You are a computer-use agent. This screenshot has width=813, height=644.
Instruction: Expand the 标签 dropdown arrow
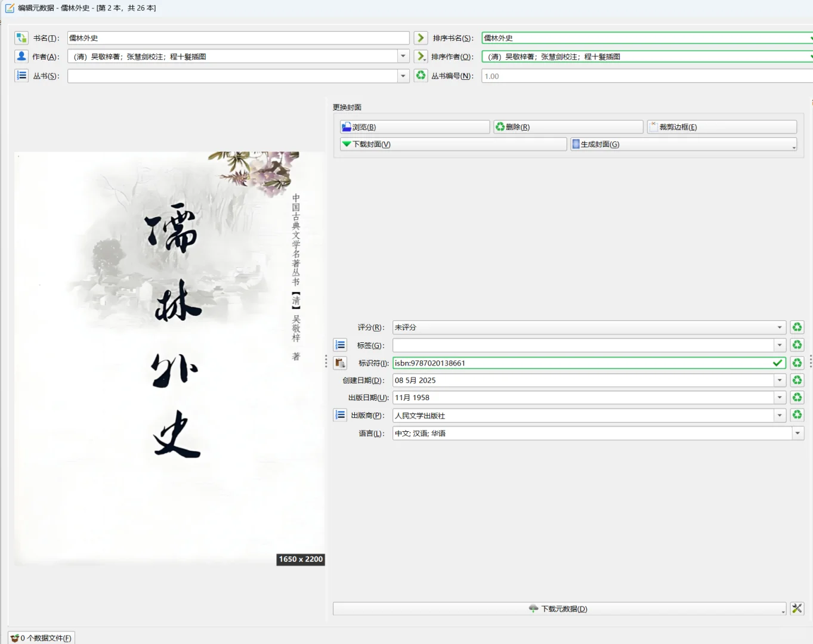[x=780, y=345]
